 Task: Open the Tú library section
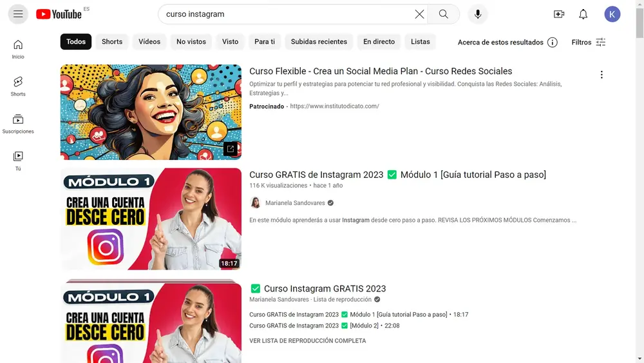click(18, 161)
